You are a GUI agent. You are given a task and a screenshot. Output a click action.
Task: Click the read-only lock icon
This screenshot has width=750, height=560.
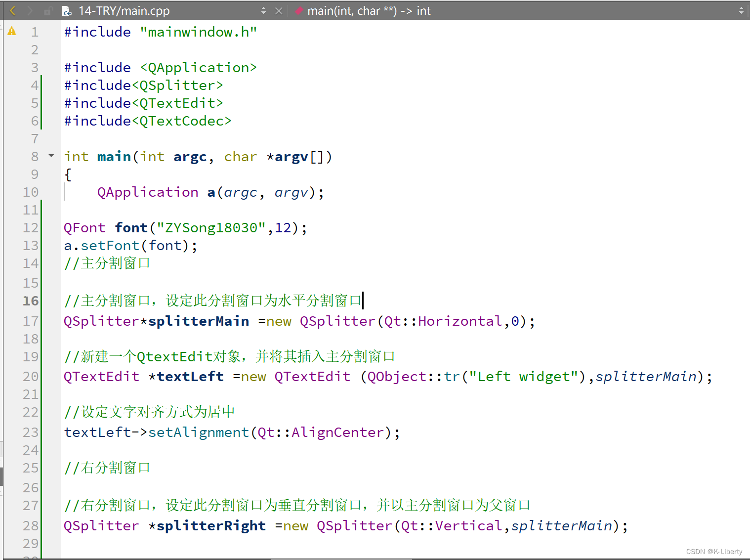coord(46,10)
